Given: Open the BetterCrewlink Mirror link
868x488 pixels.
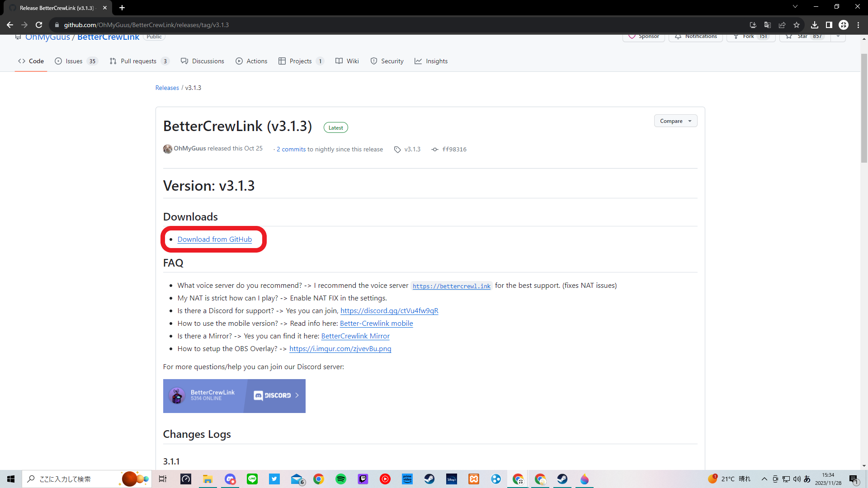Looking at the screenshot, I should tap(355, 336).
